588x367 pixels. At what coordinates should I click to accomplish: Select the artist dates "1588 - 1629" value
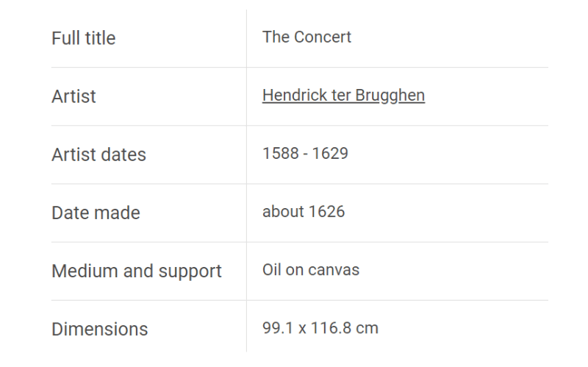[x=305, y=154]
